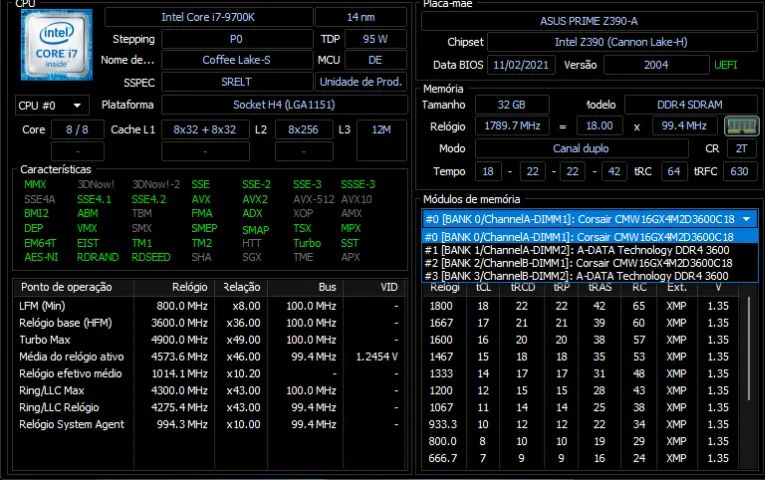The height and width of the screenshot is (480, 765).
Task: Click the grayed AVX-512 feature label
Action: point(314,199)
